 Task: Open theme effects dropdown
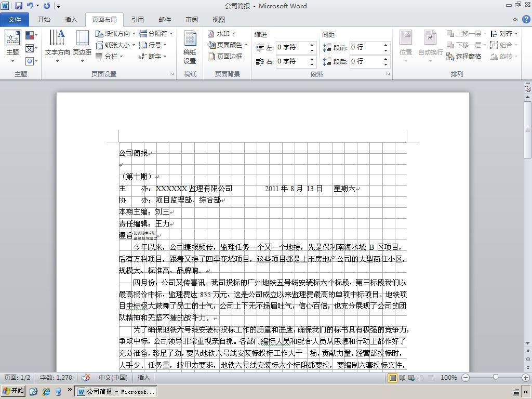[x=31, y=61]
